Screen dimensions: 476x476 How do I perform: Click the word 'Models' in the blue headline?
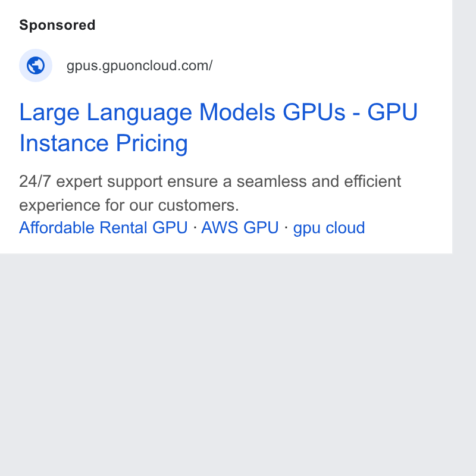coord(237,112)
